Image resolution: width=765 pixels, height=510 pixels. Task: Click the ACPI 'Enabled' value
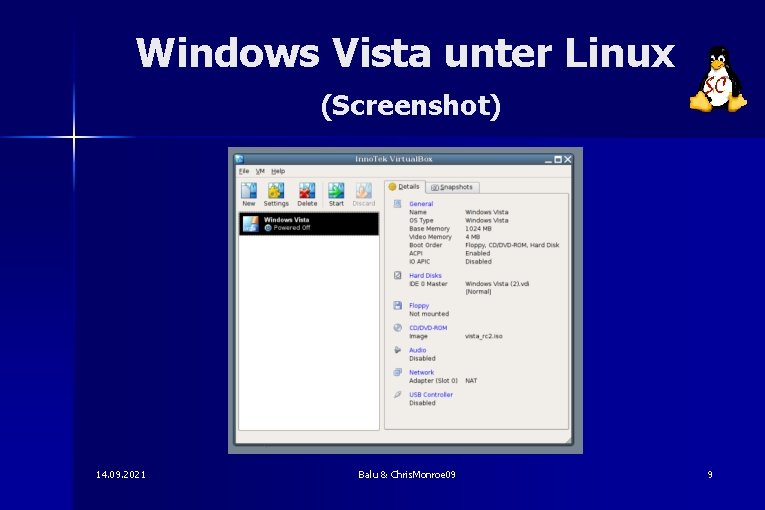click(478, 254)
